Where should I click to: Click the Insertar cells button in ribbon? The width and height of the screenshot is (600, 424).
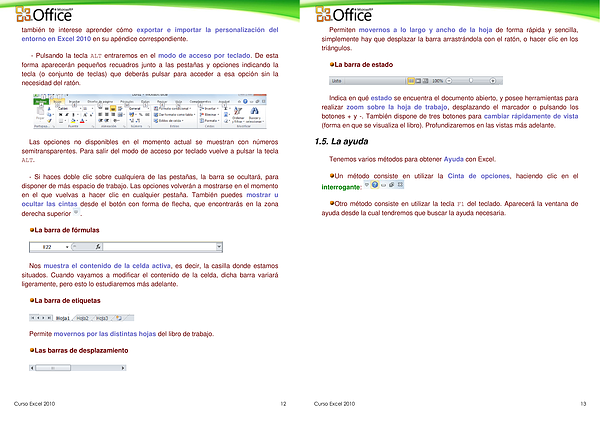[209, 108]
